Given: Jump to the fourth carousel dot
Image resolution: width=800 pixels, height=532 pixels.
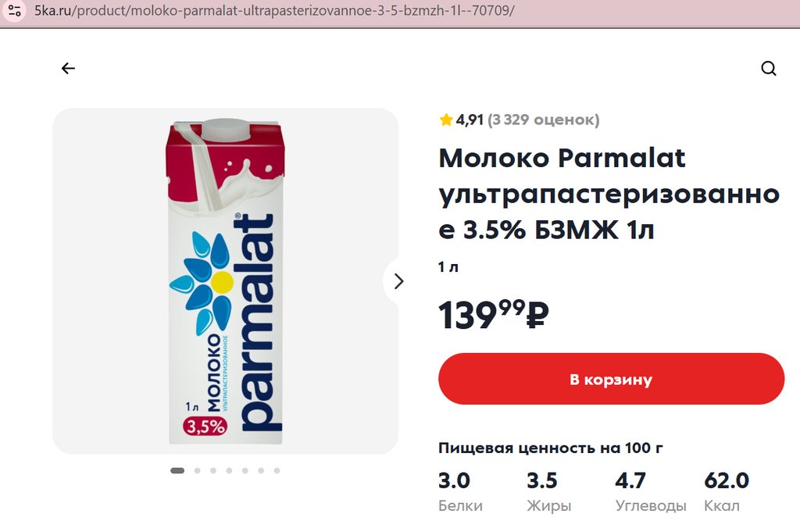Looking at the screenshot, I should [229, 470].
